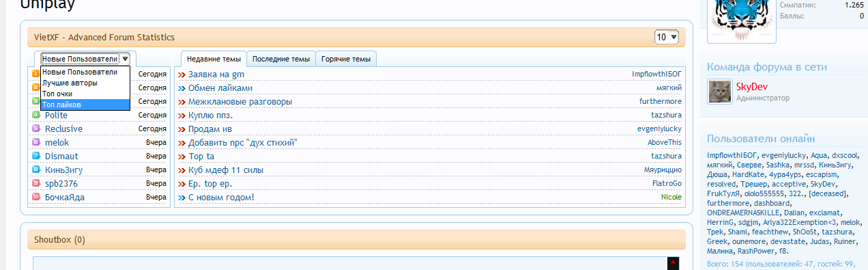Choose Топ очки option
The height and width of the screenshot is (270, 868).
85,94
